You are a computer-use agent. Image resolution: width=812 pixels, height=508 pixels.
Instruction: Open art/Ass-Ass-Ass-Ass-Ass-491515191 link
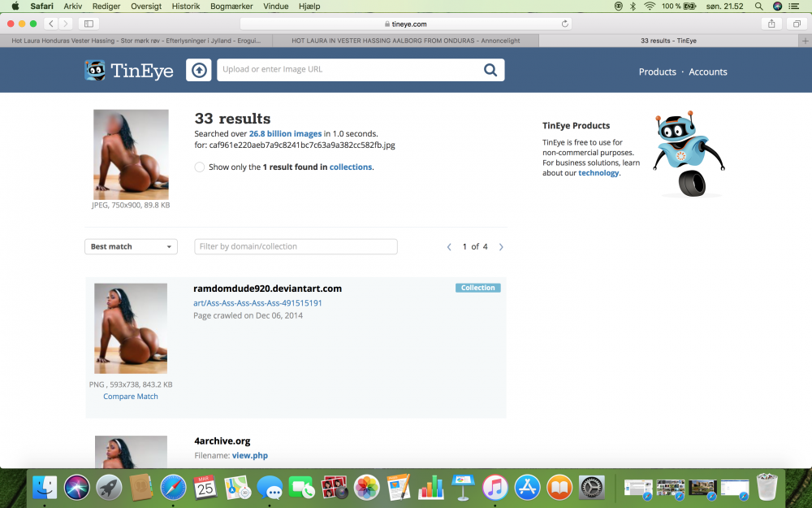click(257, 303)
